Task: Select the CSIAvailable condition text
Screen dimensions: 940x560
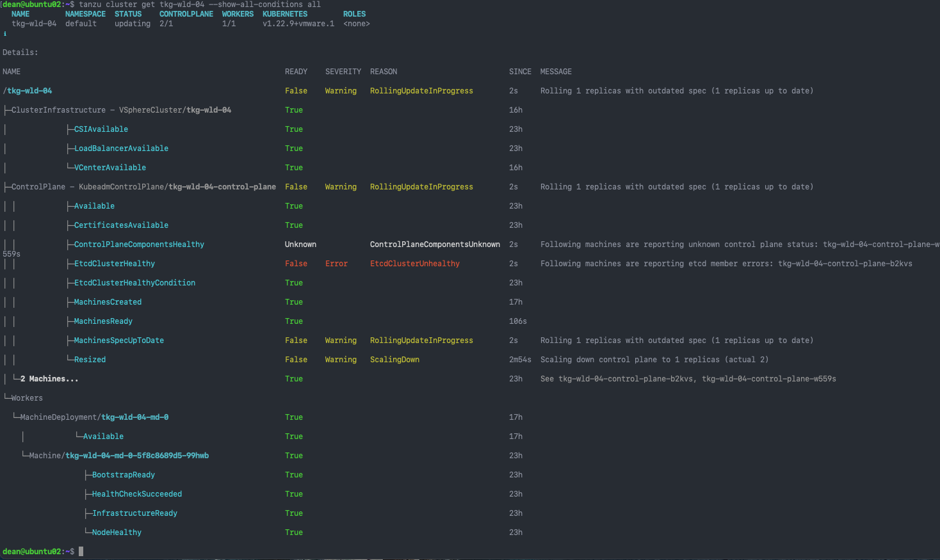Action: point(101,129)
